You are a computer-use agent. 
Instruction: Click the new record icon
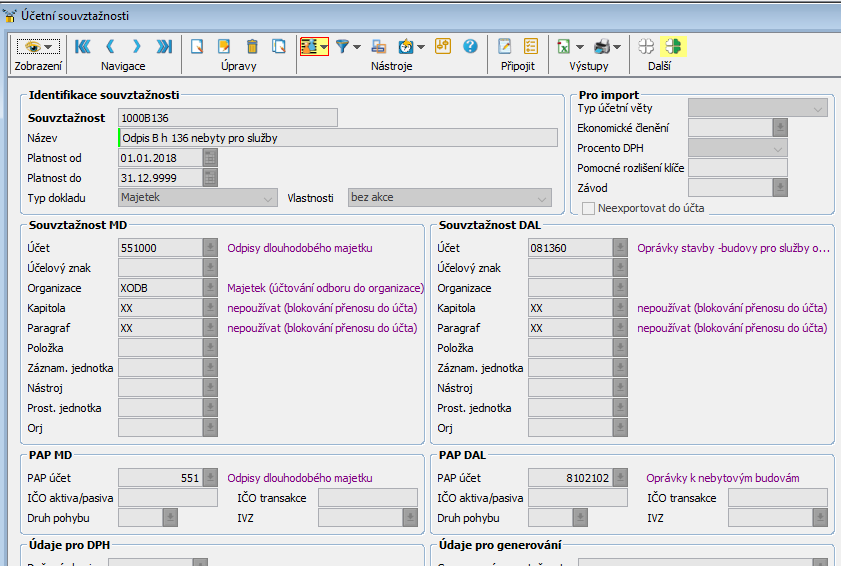[x=198, y=46]
